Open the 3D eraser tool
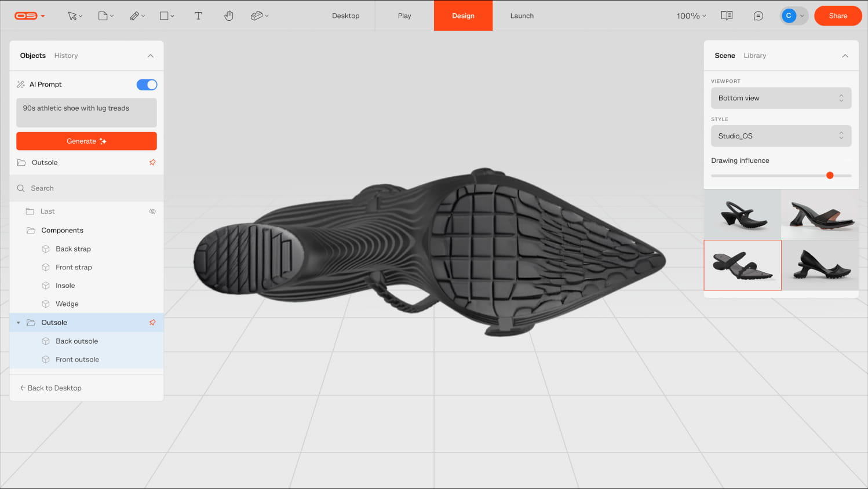Screen dimensions: 868x489 click(257, 16)
